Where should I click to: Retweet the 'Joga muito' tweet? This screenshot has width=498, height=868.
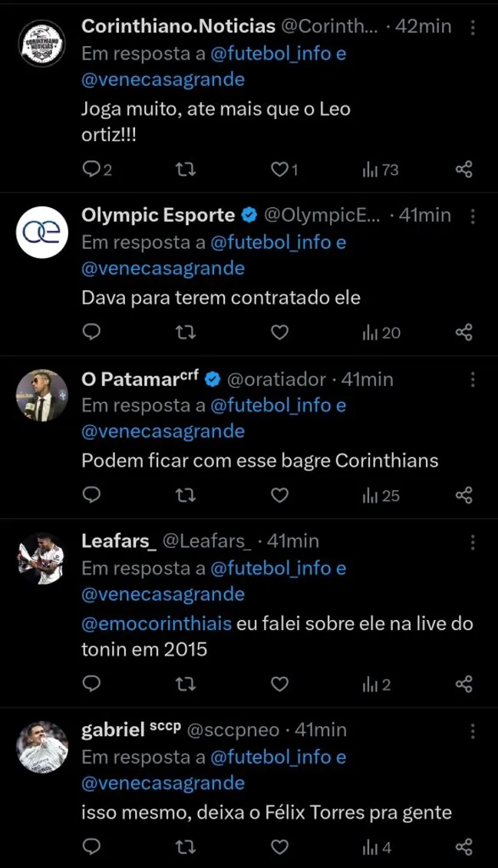(x=183, y=170)
